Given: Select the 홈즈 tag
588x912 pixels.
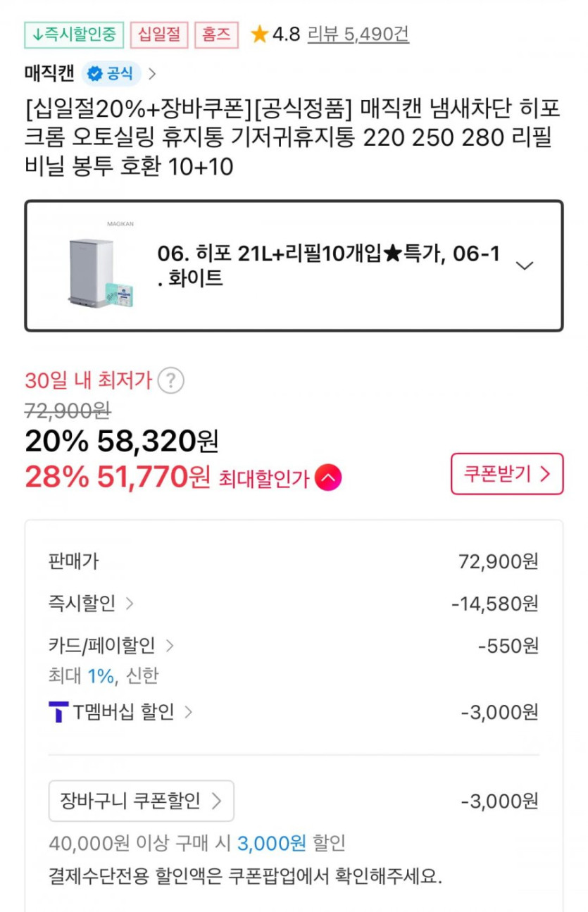Looking at the screenshot, I should click(x=216, y=35).
